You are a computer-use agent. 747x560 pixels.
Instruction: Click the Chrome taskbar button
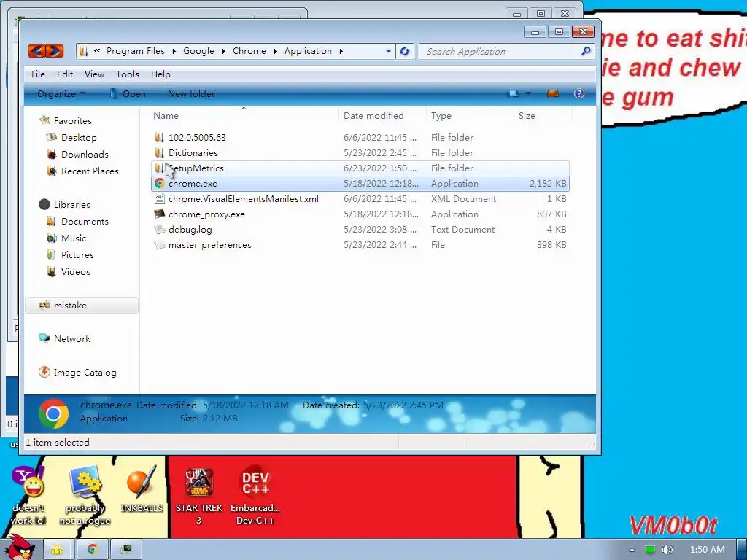[x=93, y=550]
